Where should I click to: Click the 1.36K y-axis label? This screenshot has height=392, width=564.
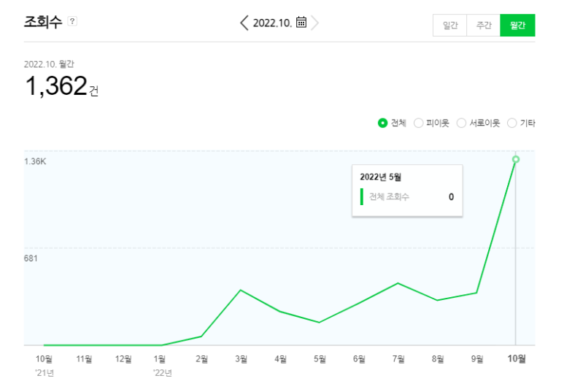pos(35,161)
